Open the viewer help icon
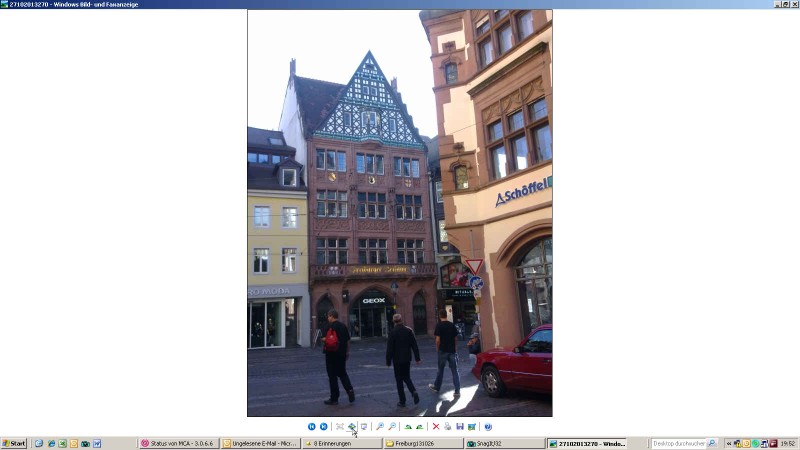800x450 pixels. pos(488,427)
